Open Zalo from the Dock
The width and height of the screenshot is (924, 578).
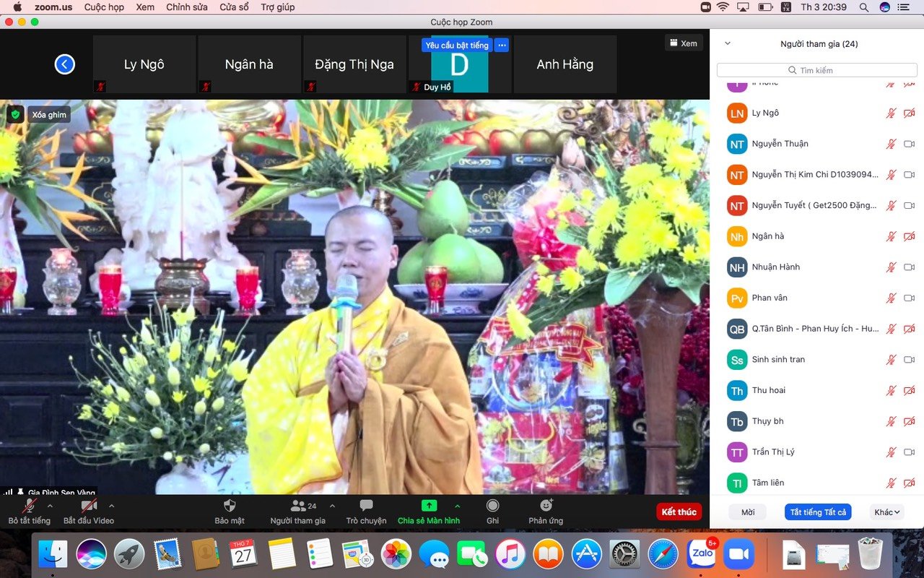tap(701, 554)
